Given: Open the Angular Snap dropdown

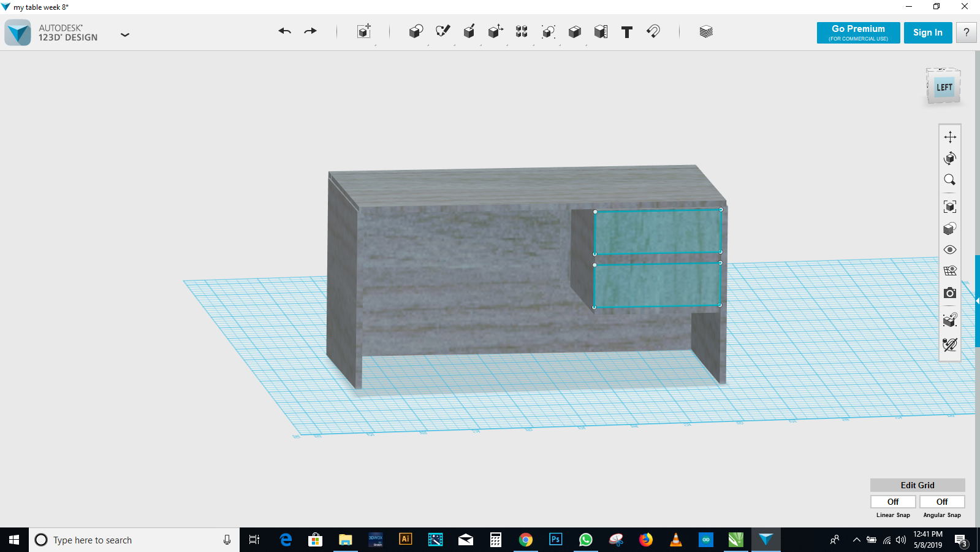Looking at the screenshot, I should click(x=942, y=502).
